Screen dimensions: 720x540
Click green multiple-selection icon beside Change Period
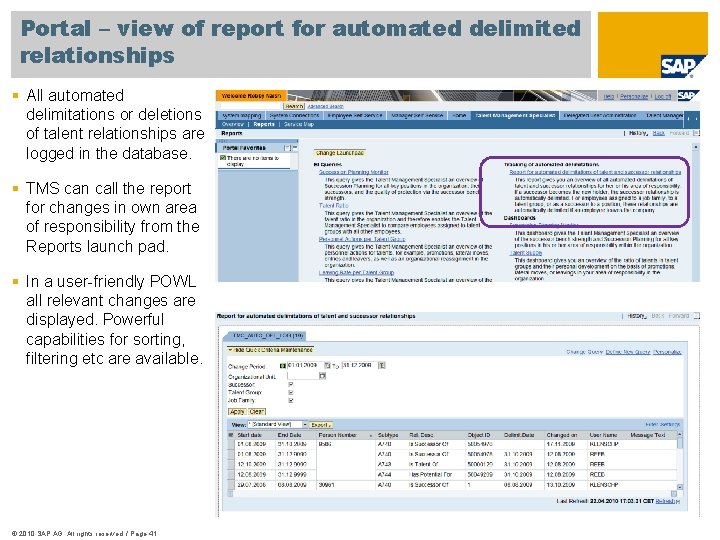[x=282, y=366]
